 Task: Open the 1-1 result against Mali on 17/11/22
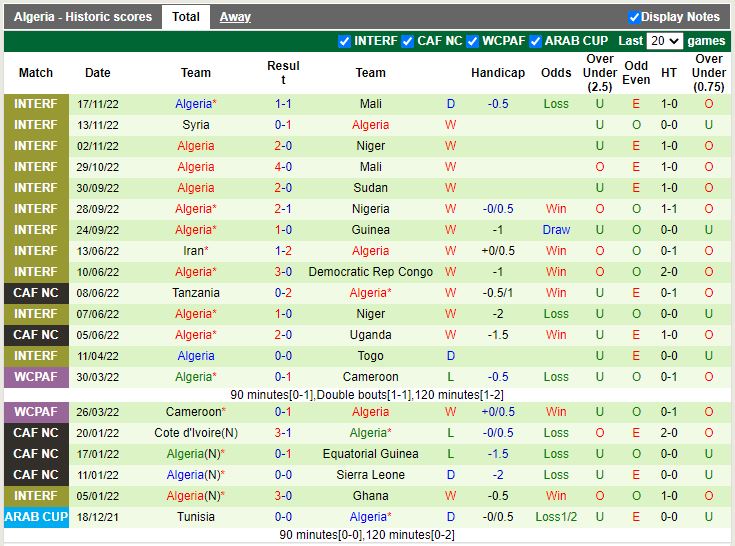[x=283, y=104]
